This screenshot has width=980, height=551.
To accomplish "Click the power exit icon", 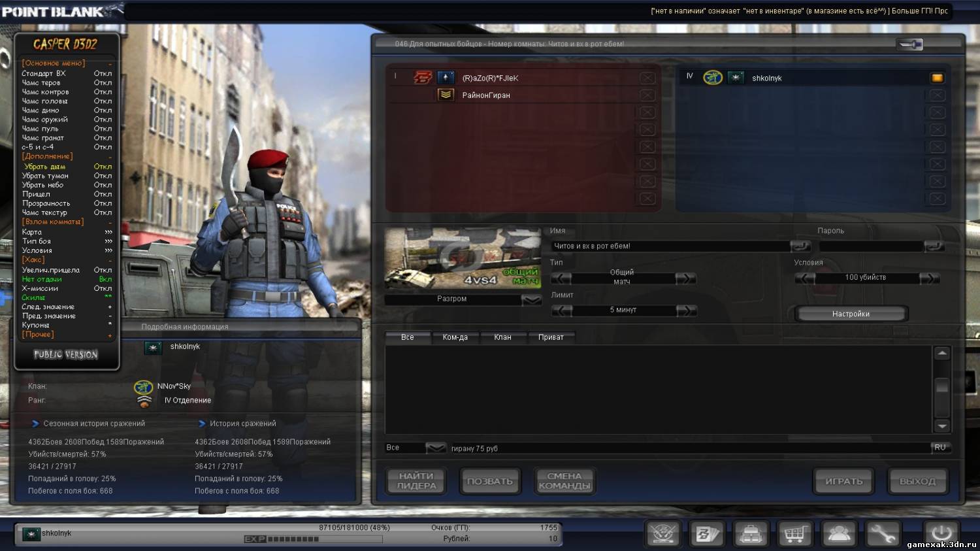I will coord(941,533).
